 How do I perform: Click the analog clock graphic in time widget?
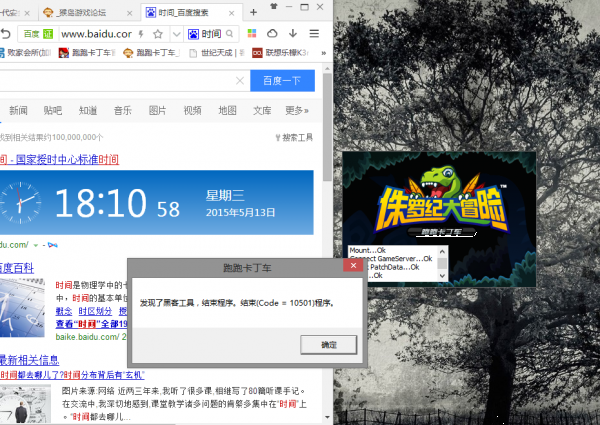click(x=20, y=203)
